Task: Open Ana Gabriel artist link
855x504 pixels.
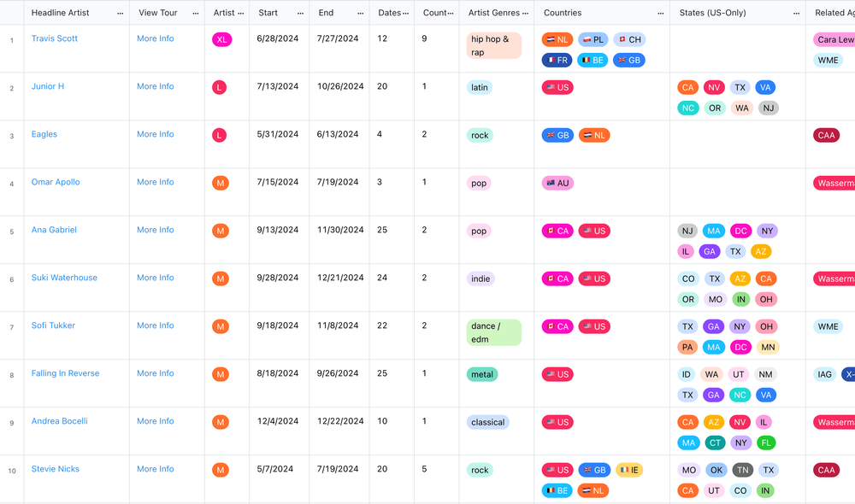Action: (x=54, y=230)
